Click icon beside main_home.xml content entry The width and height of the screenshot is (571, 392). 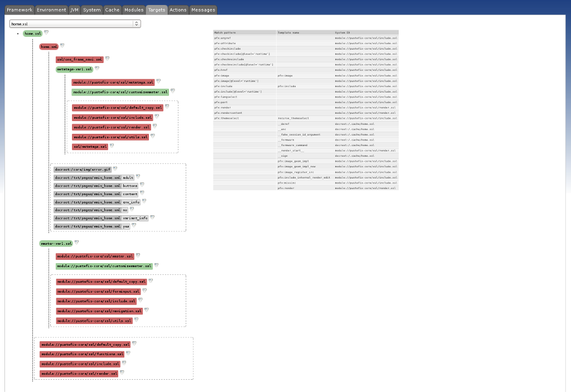142,193
